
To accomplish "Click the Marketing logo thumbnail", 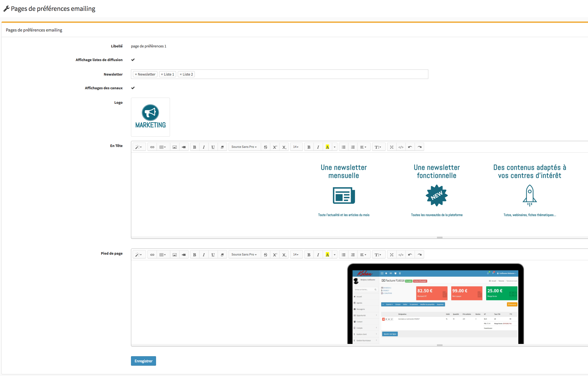I will tap(150, 117).
